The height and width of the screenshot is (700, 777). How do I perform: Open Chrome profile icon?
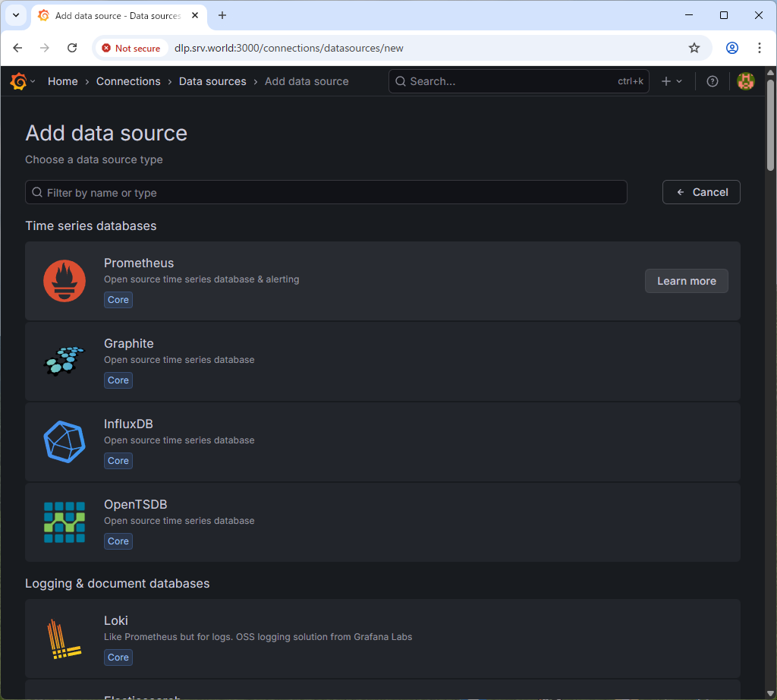click(732, 48)
